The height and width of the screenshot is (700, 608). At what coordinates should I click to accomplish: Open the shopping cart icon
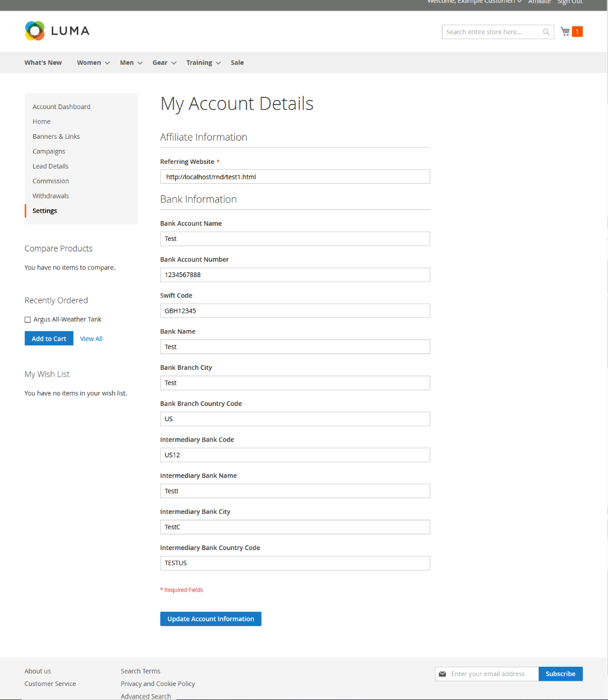565,32
